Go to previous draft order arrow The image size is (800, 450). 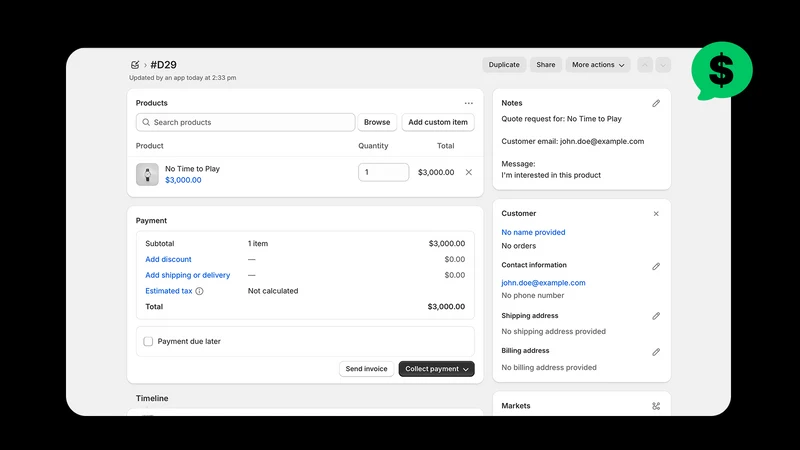[x=645, y=65]
